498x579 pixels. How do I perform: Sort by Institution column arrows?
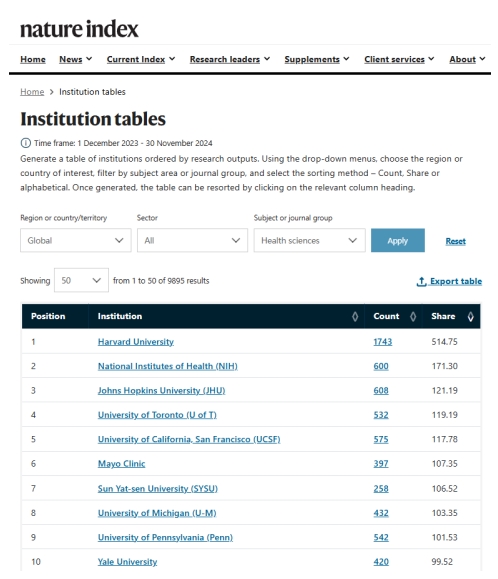click(x=355, y=316)
